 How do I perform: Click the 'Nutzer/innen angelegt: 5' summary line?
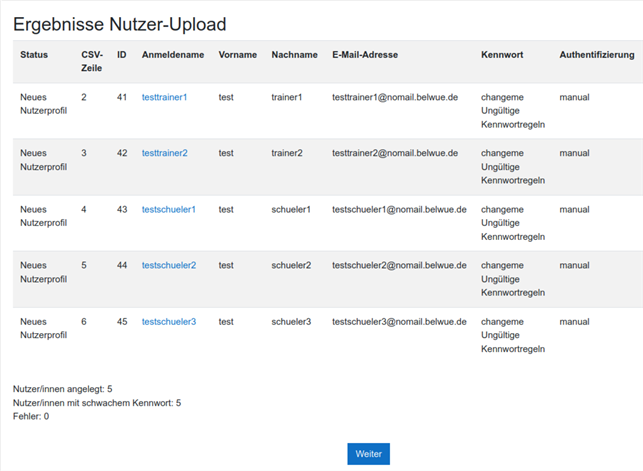[62, 388]
